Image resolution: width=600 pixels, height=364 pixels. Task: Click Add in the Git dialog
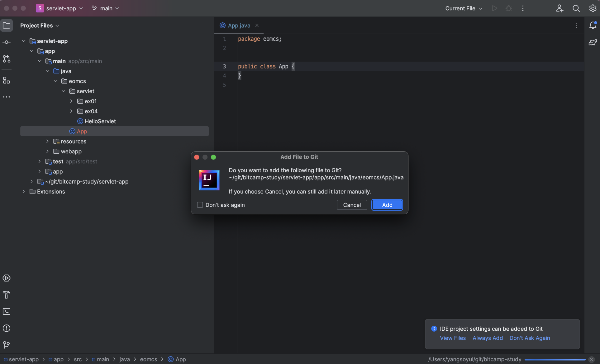(x=387, y=205)
